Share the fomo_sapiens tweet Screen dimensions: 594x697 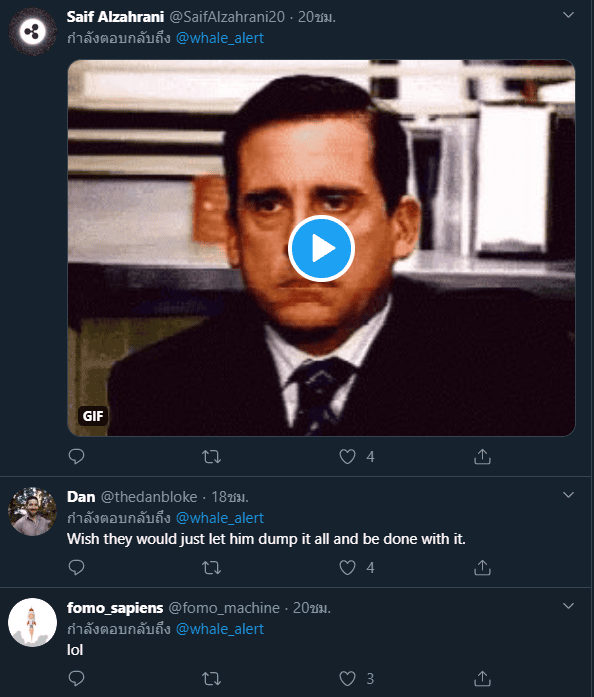482,678
